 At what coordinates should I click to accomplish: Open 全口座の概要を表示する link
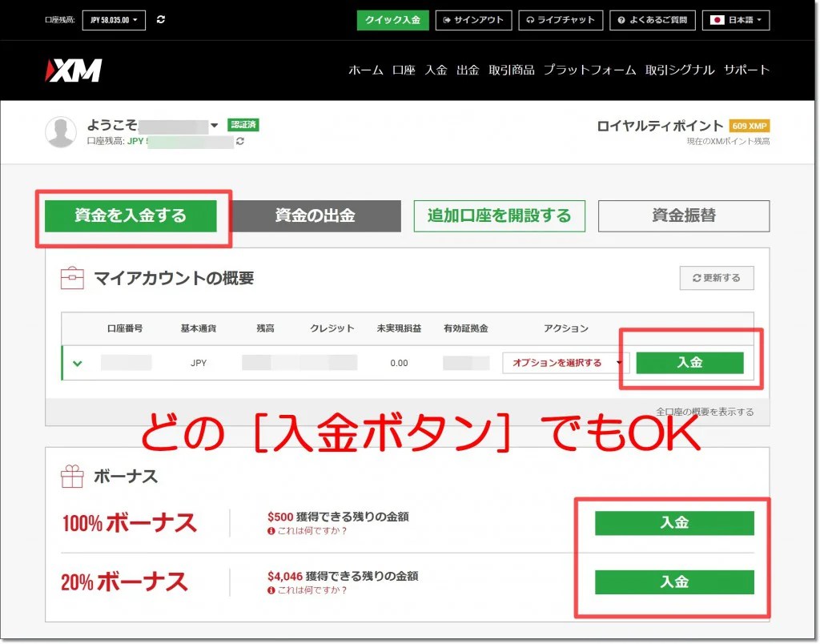coord(705,412)
